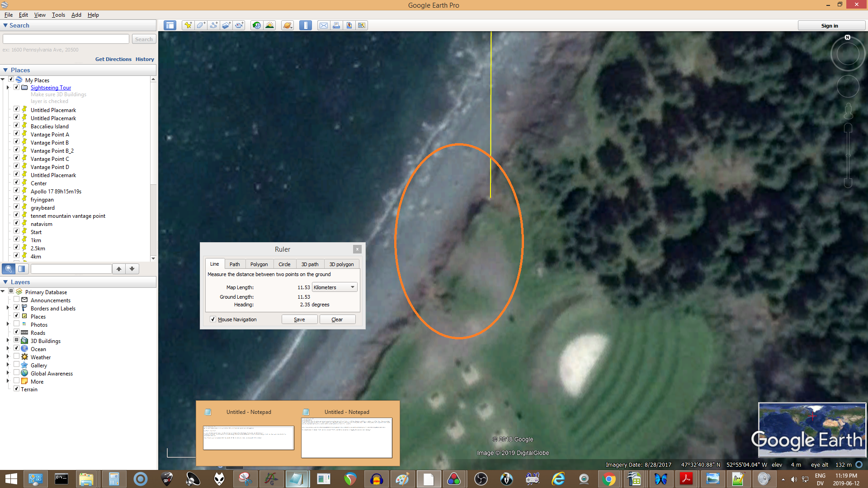
Task: Add a path from the toolbar
Action: 213,25
